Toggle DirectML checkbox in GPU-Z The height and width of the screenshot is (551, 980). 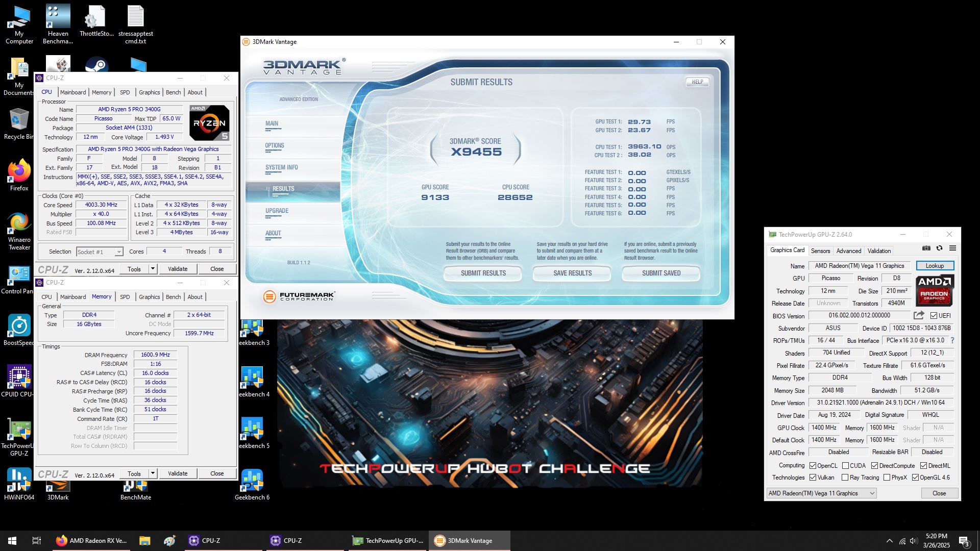[923, 466]
